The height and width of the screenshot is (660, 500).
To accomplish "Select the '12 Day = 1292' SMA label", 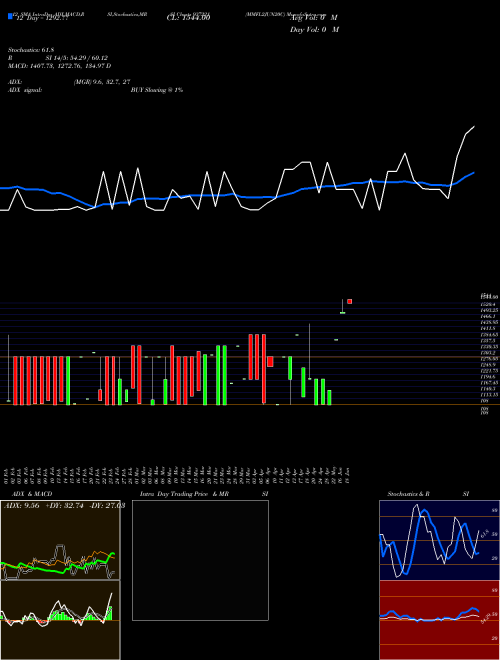I will (x=41, y=18).
